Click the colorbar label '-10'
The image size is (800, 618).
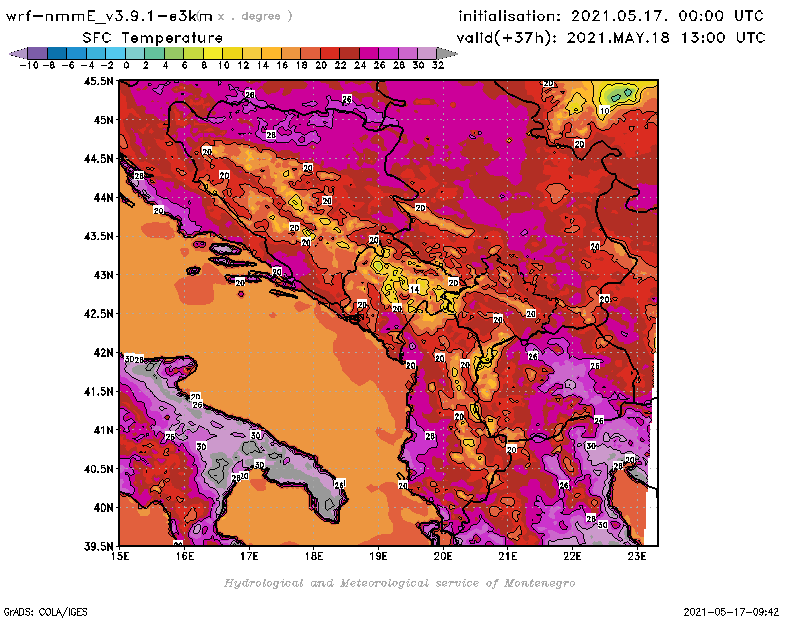[x=29, y=65]
